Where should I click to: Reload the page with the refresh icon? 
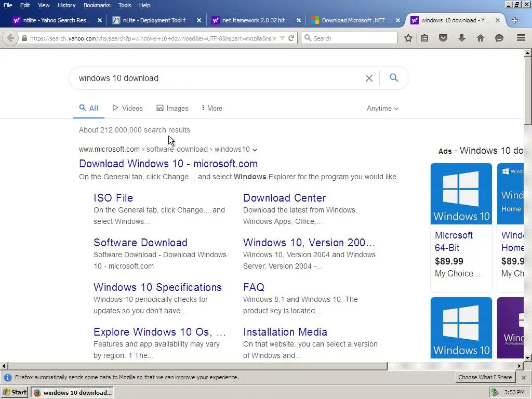pyautogui.click(x=291, y=38)
